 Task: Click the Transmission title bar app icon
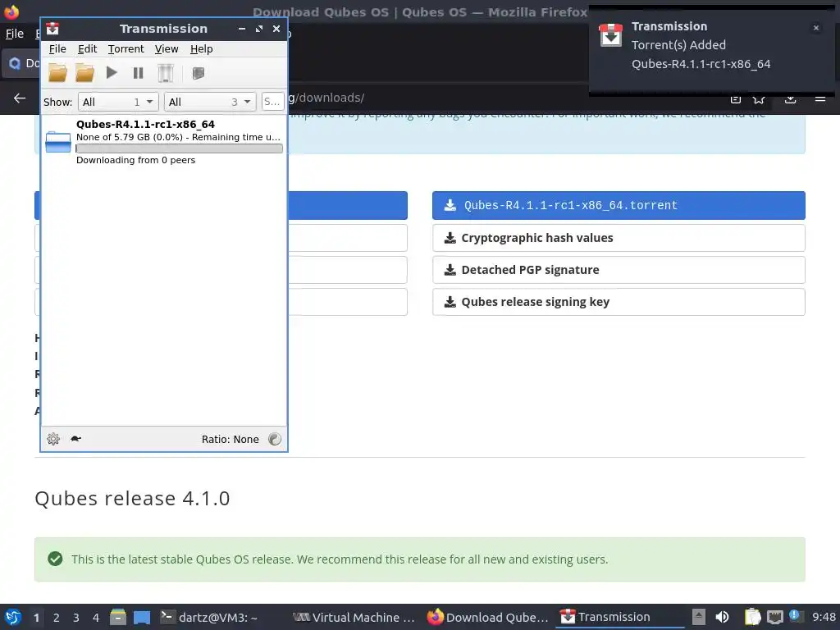(52, 29)
